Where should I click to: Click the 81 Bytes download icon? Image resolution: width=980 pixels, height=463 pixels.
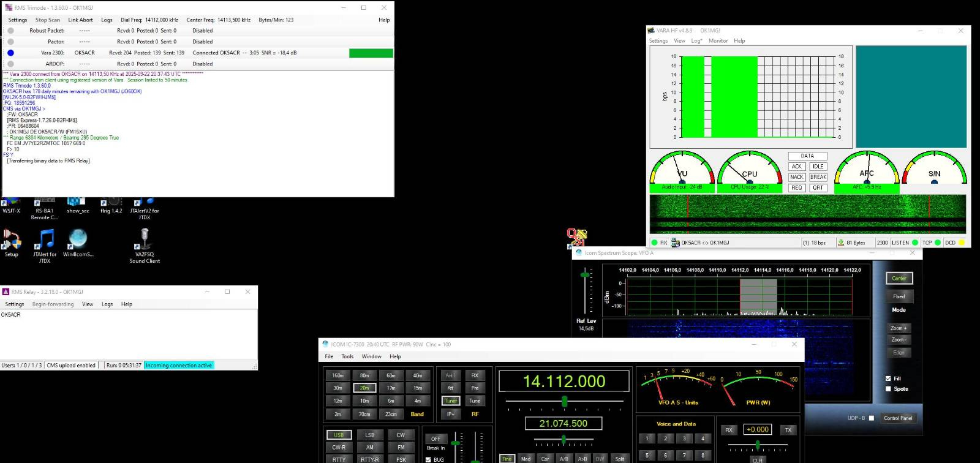841,243
